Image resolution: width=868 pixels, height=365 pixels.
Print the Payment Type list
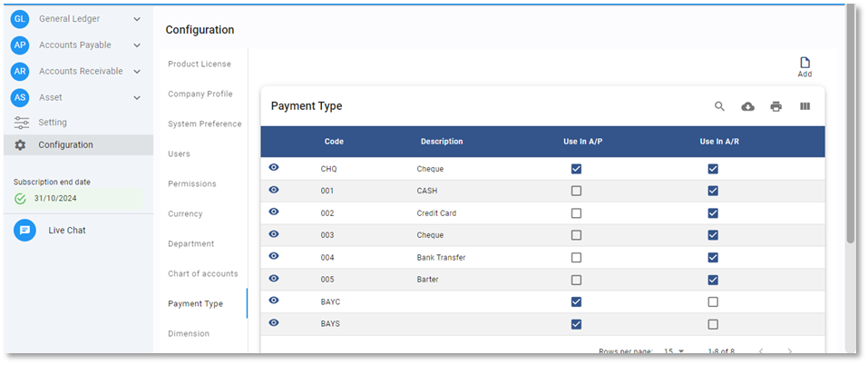[775, 106]
